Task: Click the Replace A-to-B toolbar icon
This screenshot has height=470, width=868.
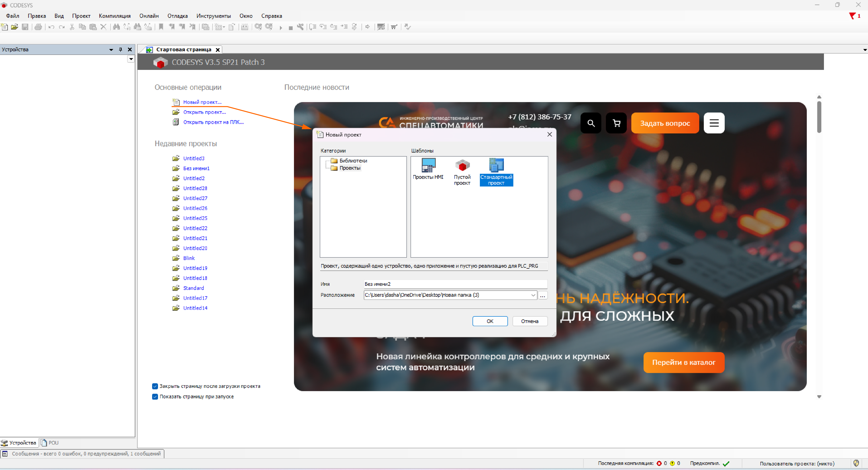Action: [127, 27]
